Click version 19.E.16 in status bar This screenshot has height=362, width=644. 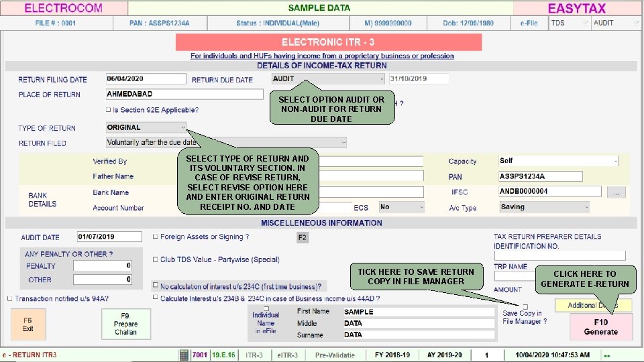click(x=223, y=355)
